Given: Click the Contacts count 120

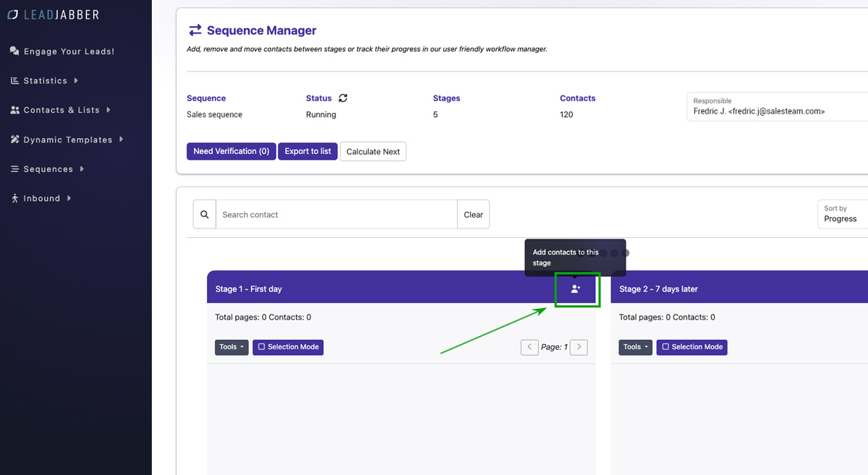Looking at the screenshot, I should pos(566,115).
